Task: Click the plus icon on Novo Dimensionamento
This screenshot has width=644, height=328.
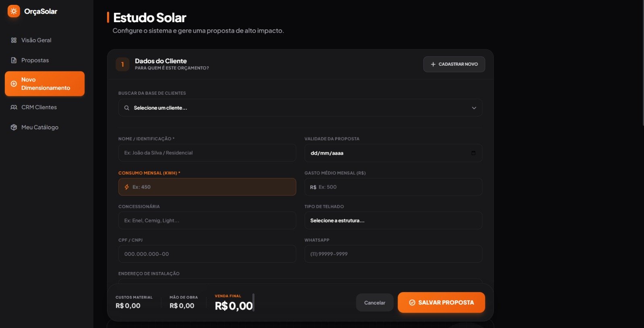Action: click(13, 83)
